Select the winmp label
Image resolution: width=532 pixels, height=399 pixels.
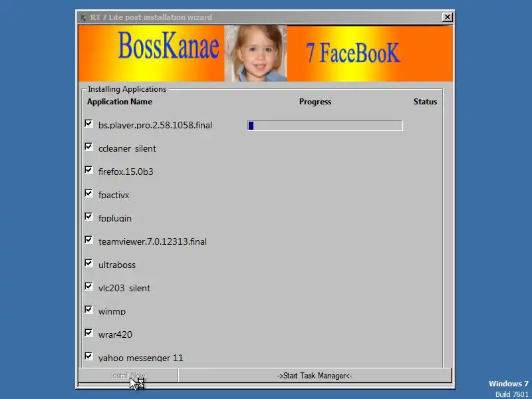tap(112, 311)
